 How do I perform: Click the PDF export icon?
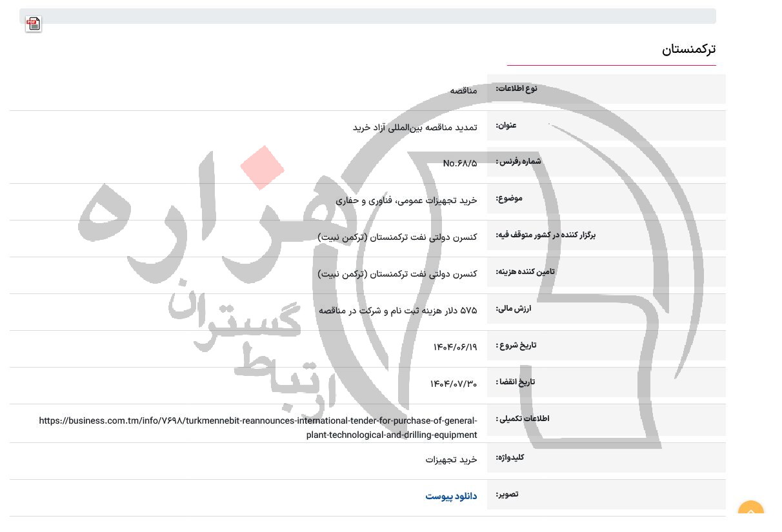tap(33, 24)
